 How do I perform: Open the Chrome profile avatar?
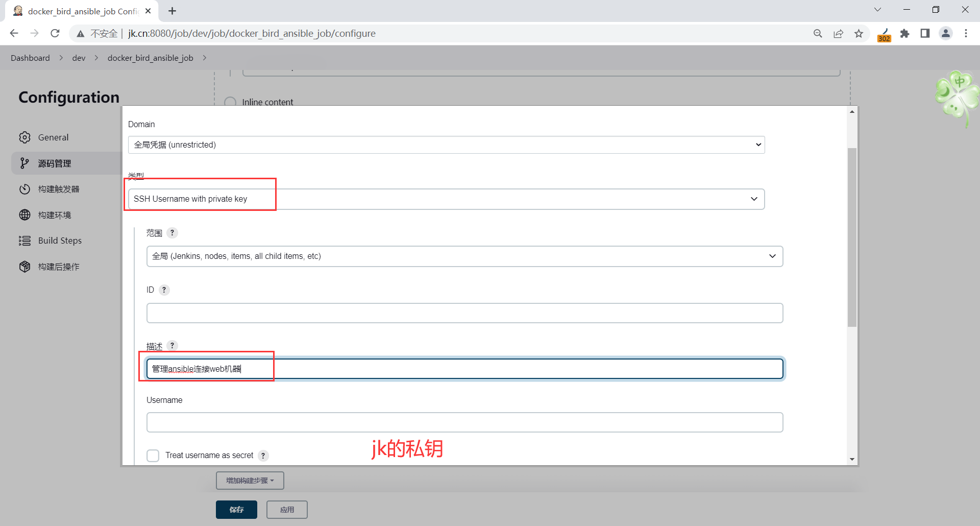946,33
